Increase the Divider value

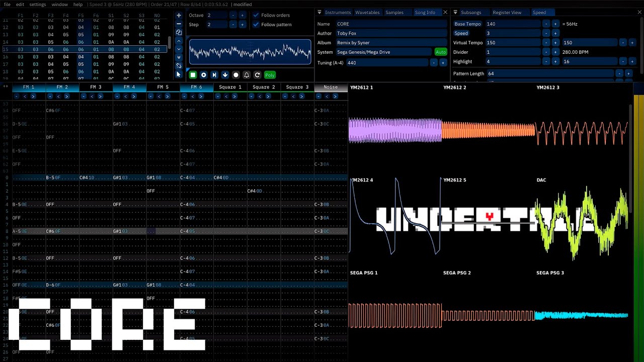555,52
